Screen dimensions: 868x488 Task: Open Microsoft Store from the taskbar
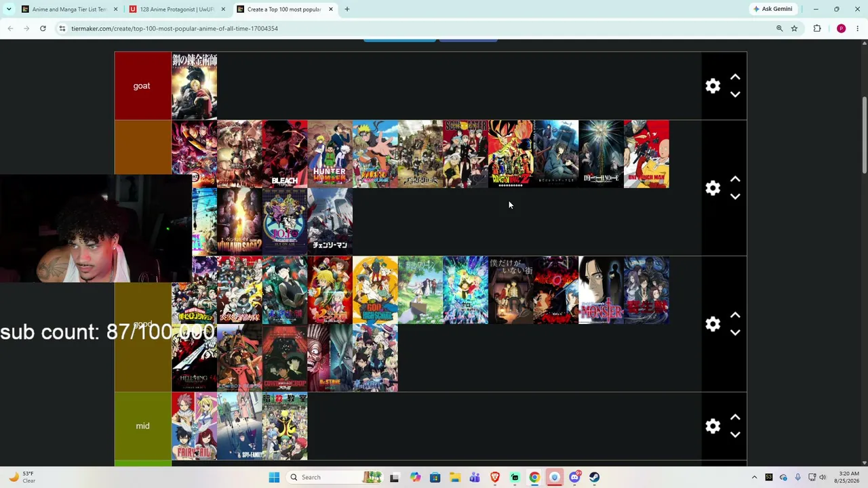coord(435,477)
